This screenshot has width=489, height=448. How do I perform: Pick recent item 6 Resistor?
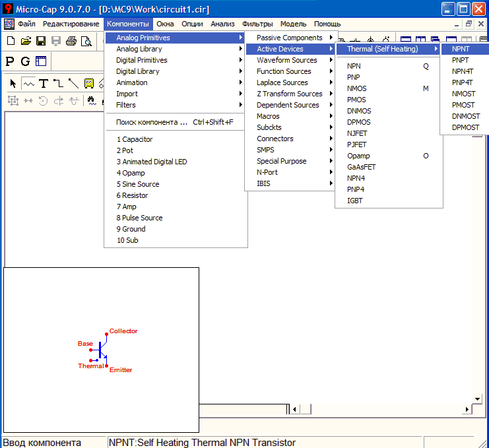tap(176, 195)
